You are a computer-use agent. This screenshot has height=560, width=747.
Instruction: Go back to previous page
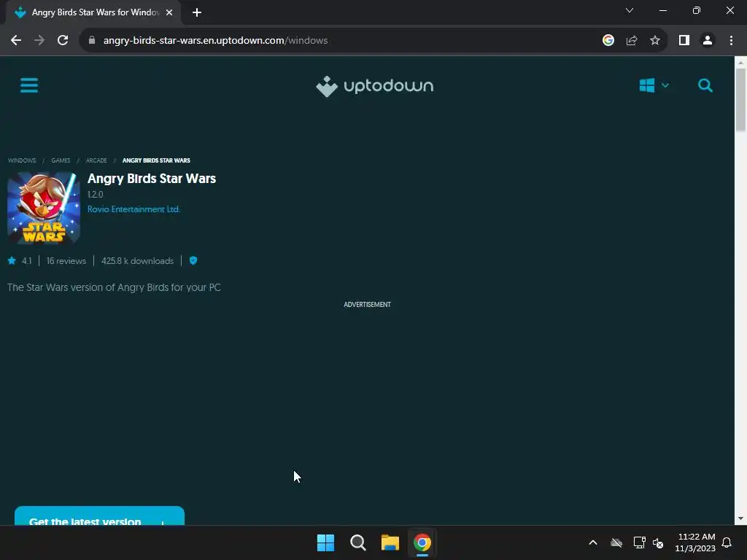(16, 41)
